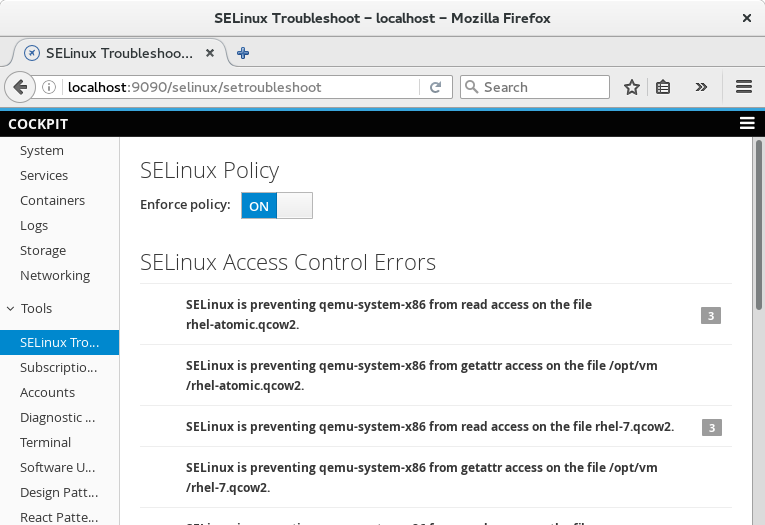Screen dimensions: 765x525
Task: Open the Firefox hamburger menu
Action: 743,87
